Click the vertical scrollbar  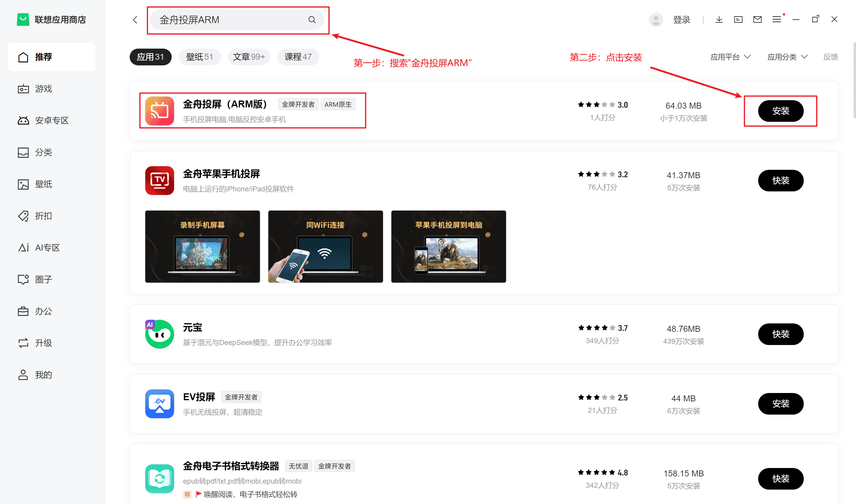pos(854,80)
